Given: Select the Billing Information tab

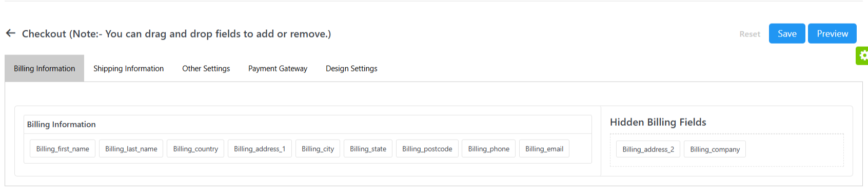Looking at the screenshot, I should [45, 68].
